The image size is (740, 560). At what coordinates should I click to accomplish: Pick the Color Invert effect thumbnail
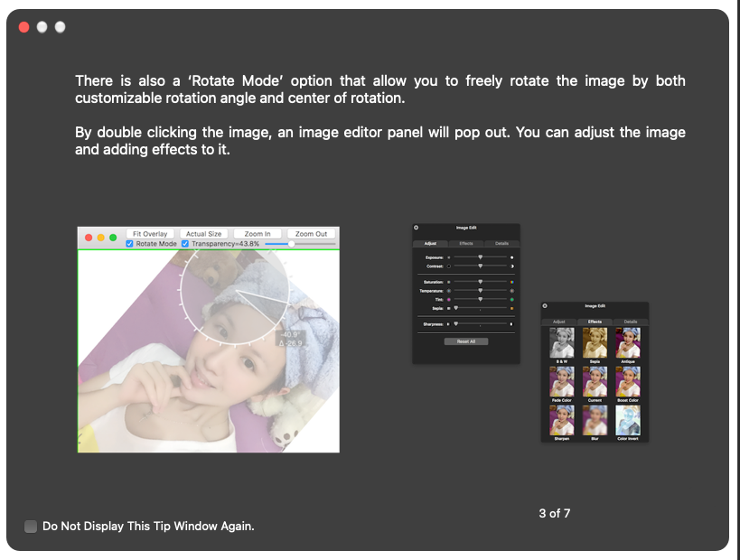[x=627, y=420]
